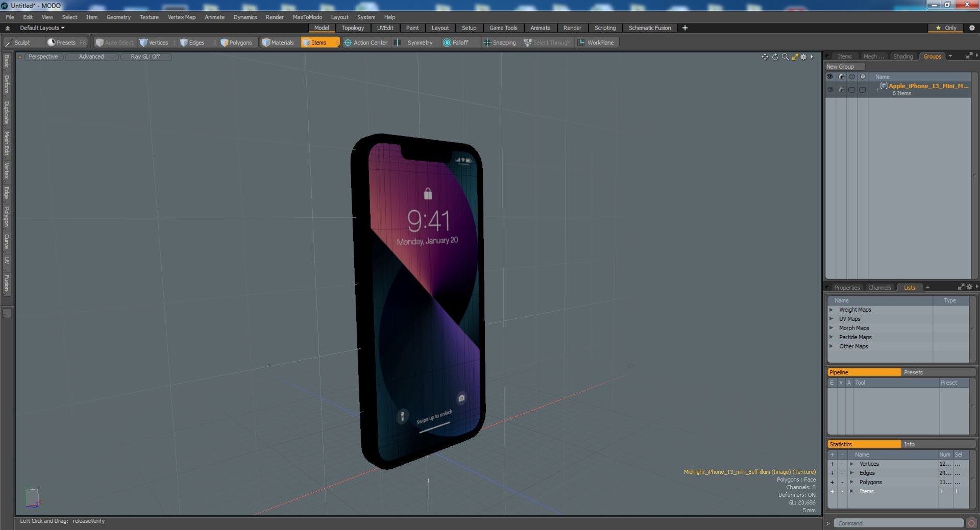
Task: Show the Info section beside Statistics
Action: click(x=938, y=444)
